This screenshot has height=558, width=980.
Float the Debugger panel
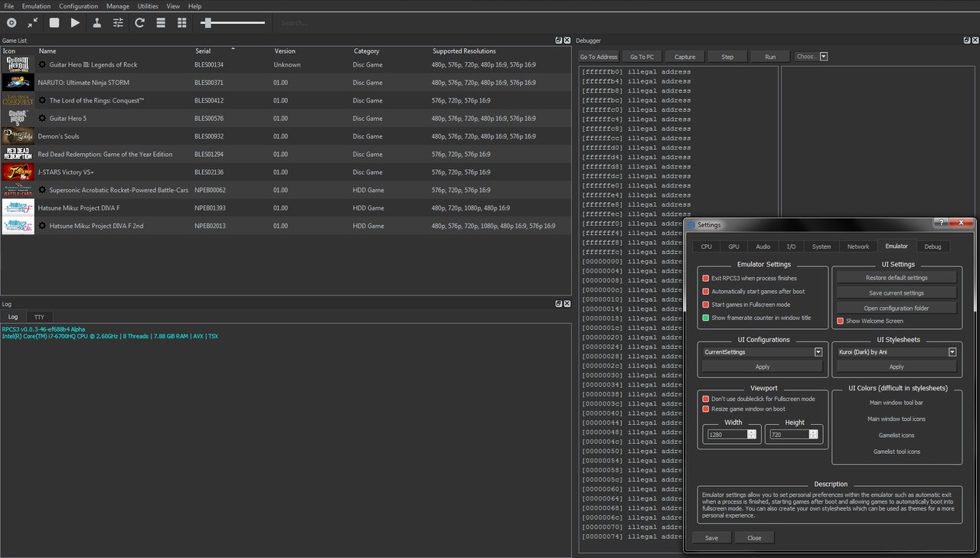[966, 40]
